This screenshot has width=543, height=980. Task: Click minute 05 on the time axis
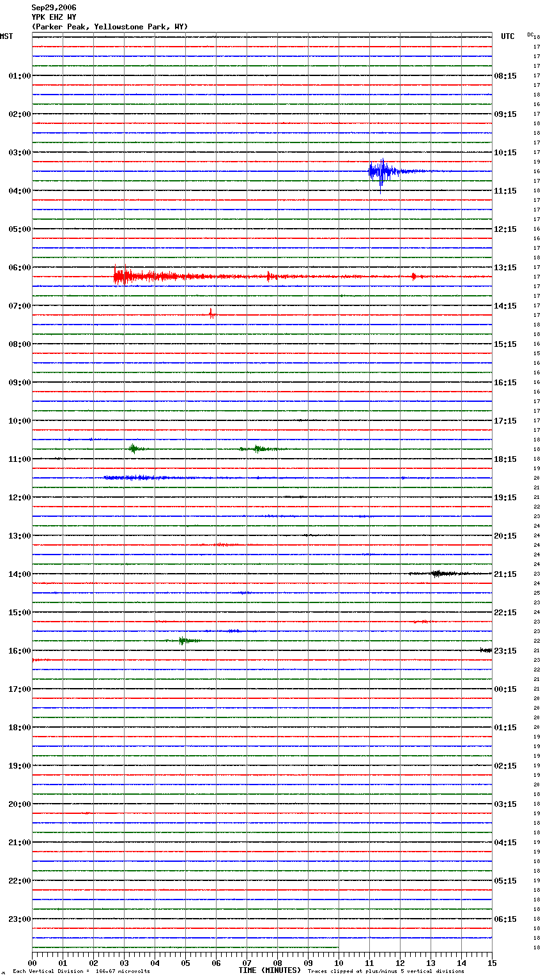point(185,963)
